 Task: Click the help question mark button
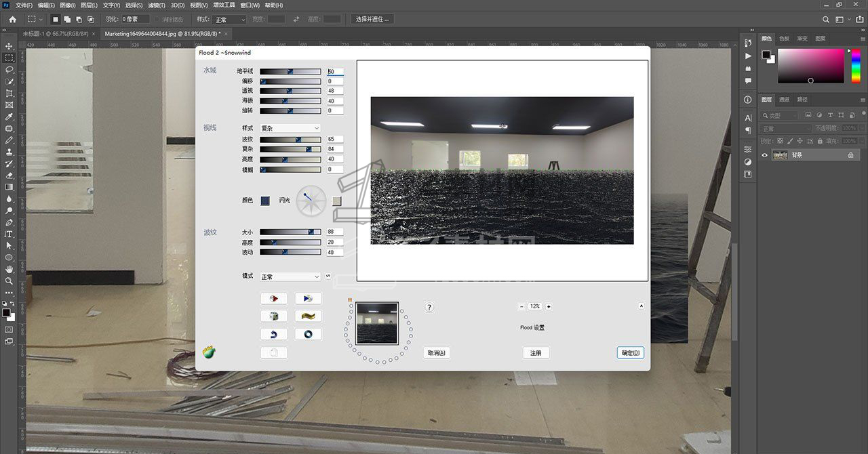coord(429,308)
